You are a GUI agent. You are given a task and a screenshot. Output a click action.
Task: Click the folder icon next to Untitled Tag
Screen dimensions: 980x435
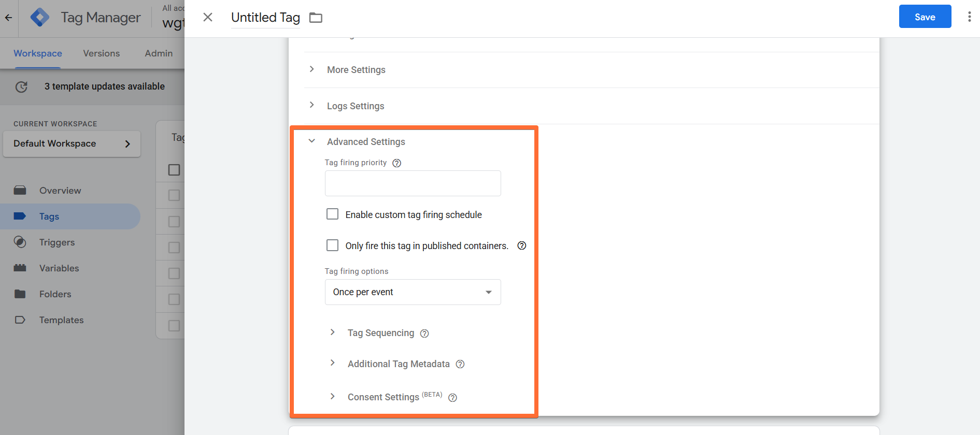click(316, 18)
